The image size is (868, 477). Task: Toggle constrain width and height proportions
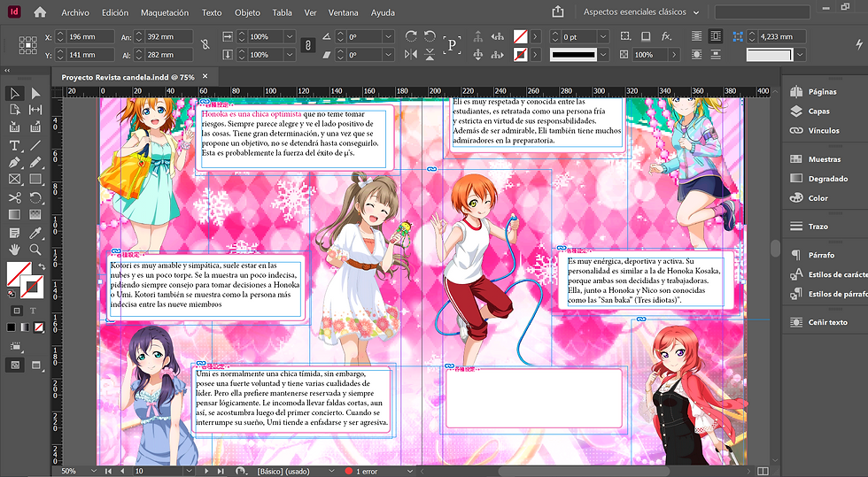pyautogui.click(x=205, y=45)
